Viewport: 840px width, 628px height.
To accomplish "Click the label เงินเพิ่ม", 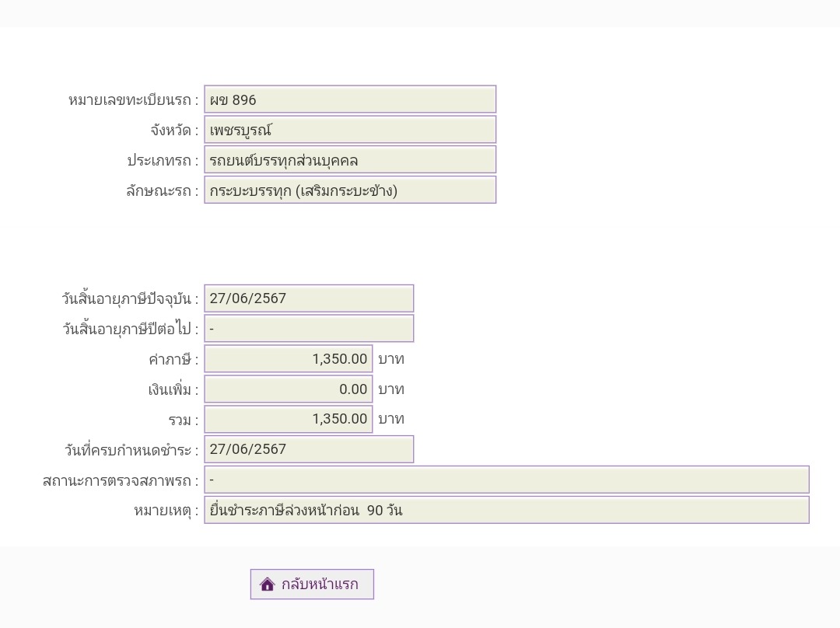I will [173, 389].
